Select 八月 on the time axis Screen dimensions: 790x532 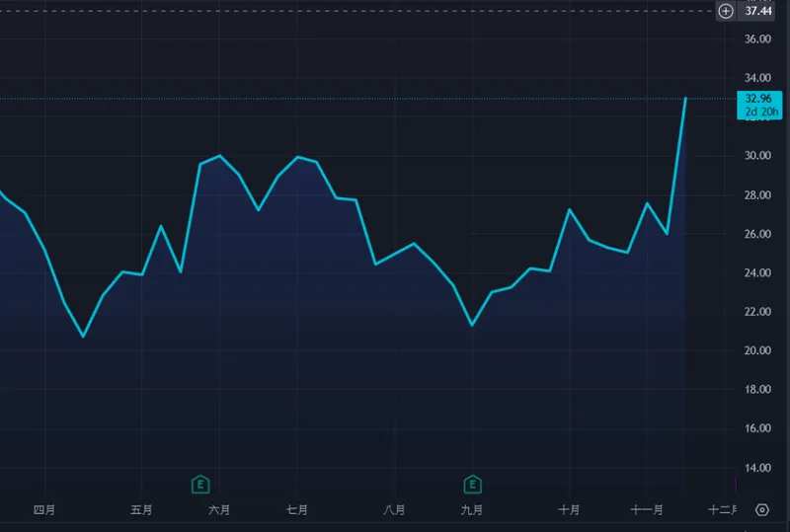(393, 510)
